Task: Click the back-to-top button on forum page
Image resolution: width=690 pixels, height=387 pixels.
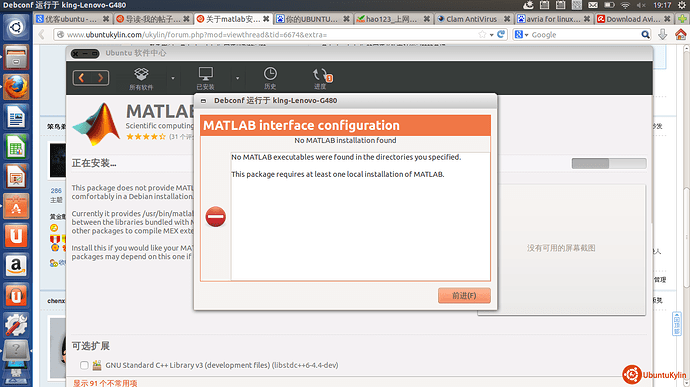Action: click(676, 324)
